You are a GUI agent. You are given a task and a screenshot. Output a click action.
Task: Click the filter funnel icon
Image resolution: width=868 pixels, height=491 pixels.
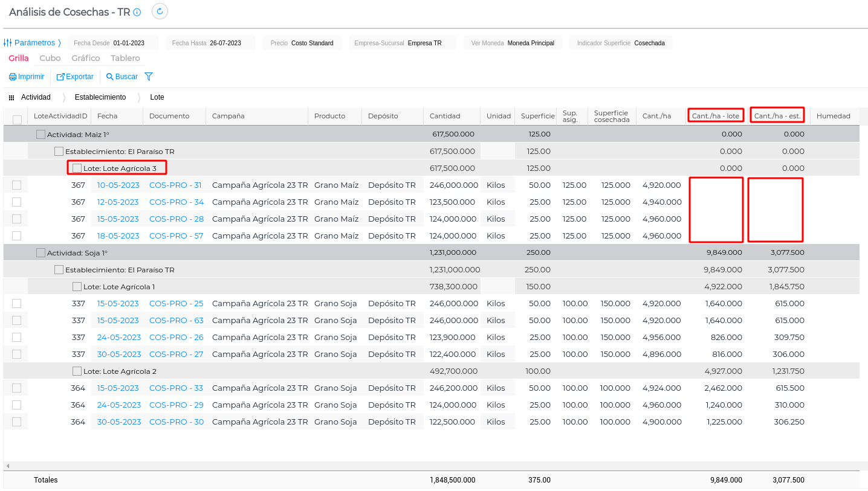pos(149,77)
